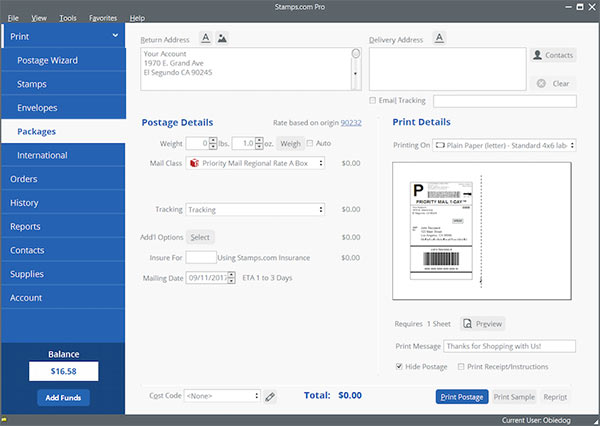Select Packages in sidebar
Screen dimensions: 600x426
click(64, 131)
